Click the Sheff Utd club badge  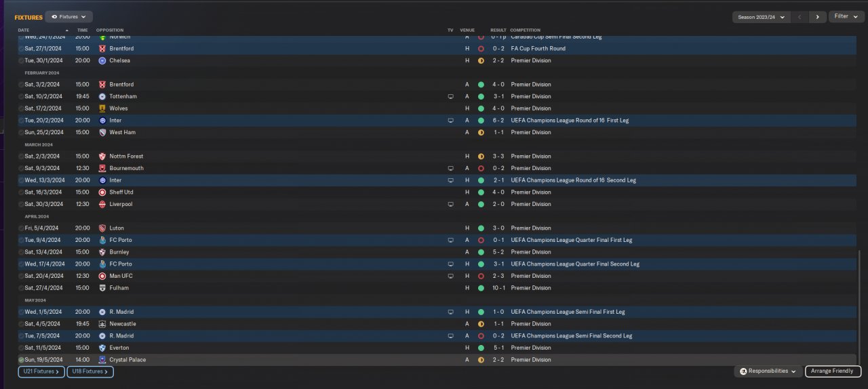(x=102, y=192)
